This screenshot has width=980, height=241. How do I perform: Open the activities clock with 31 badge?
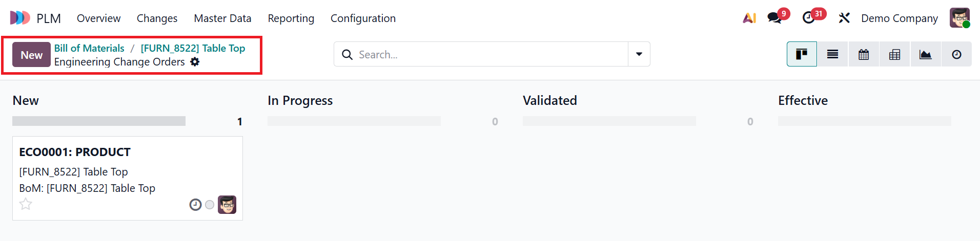[809, 18]
